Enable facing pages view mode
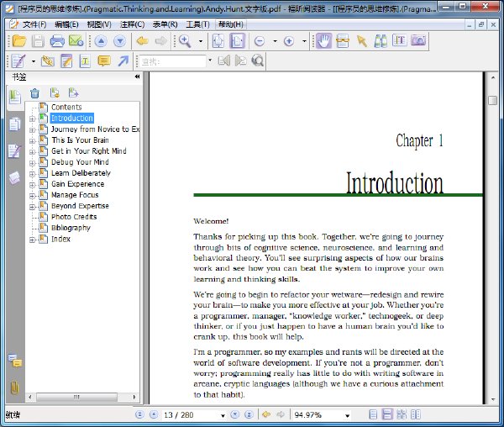This screenshot has width=504, height=427. coord(416,414)
